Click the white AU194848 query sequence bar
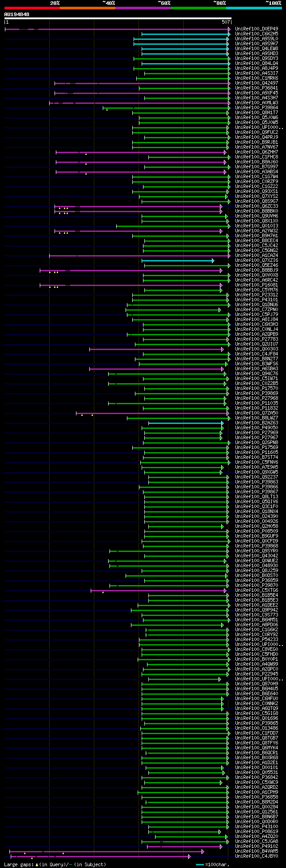286x868 pixels. point(118,18)
